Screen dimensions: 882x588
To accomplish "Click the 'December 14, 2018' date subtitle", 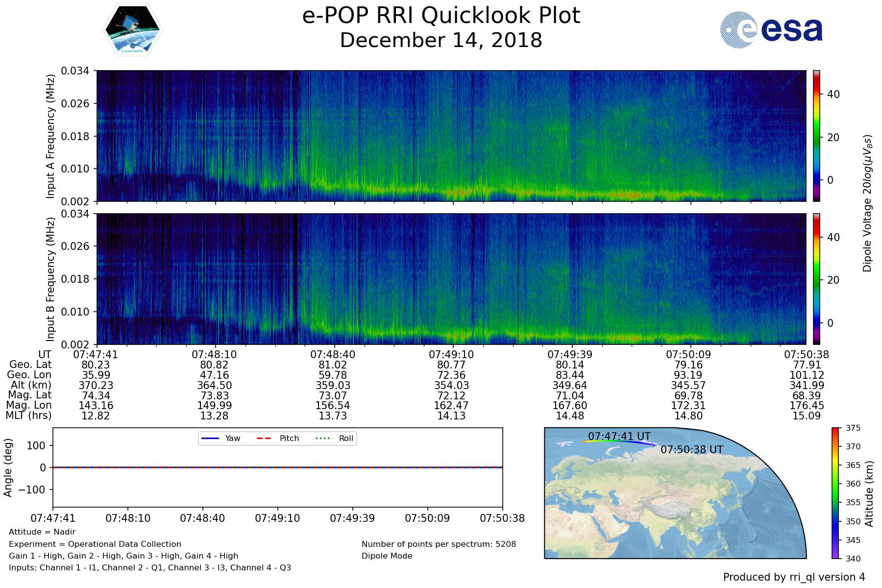I will (x=441, y=40).
